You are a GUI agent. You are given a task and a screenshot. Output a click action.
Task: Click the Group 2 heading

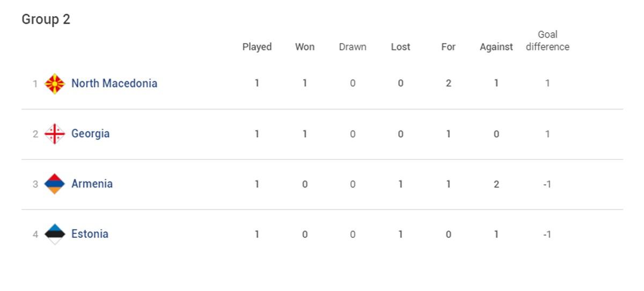tap(46, 19)
